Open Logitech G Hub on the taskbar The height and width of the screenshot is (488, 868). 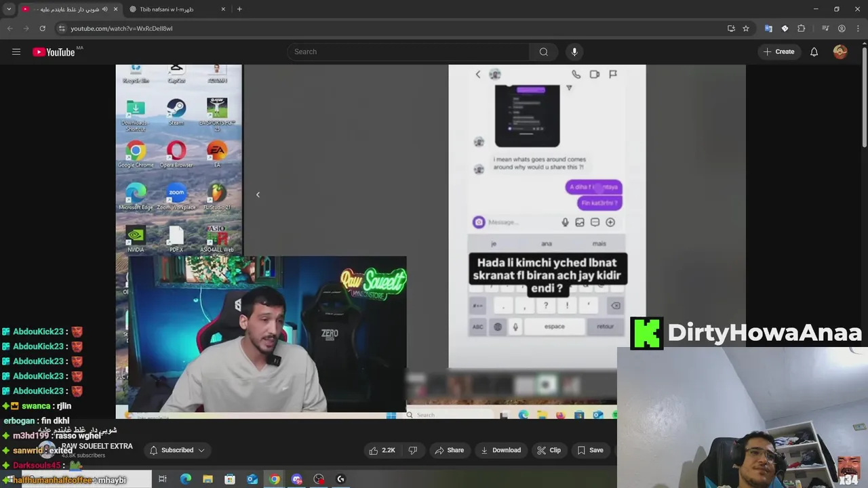click(341, 479)
